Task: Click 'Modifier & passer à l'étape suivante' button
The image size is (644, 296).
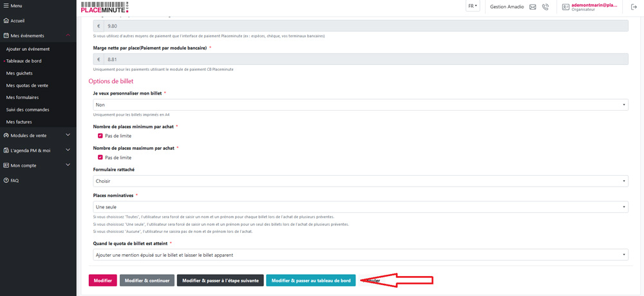Action: [x=220, y=281]
